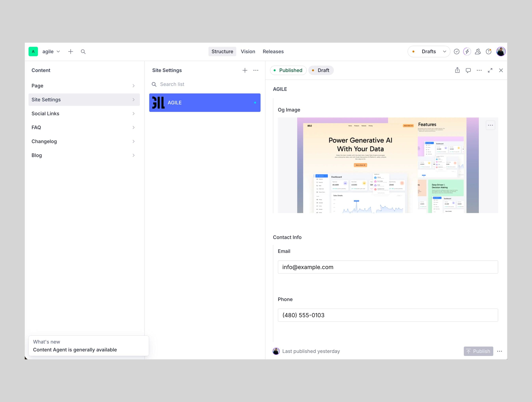Click the search list magnifier icon
Viewport: 532px width, 402px height.
coord(154,84)
